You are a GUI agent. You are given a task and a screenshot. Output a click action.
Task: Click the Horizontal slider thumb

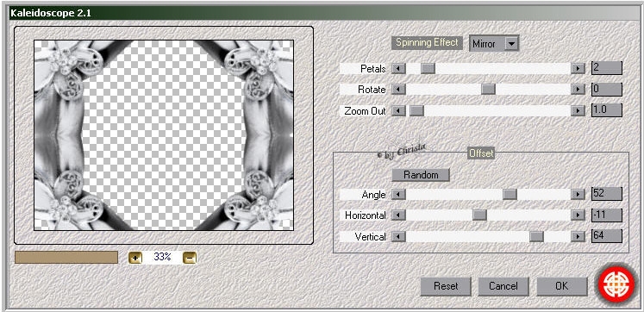point(479,215)
